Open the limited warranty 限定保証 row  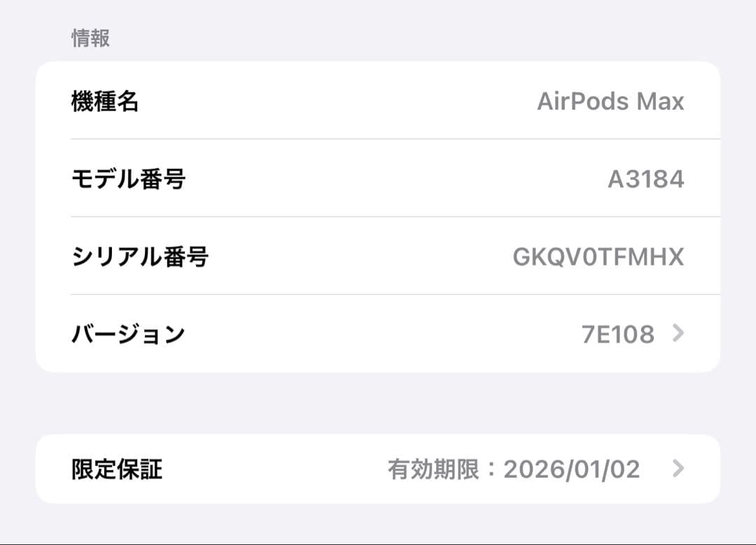point(378,469)
